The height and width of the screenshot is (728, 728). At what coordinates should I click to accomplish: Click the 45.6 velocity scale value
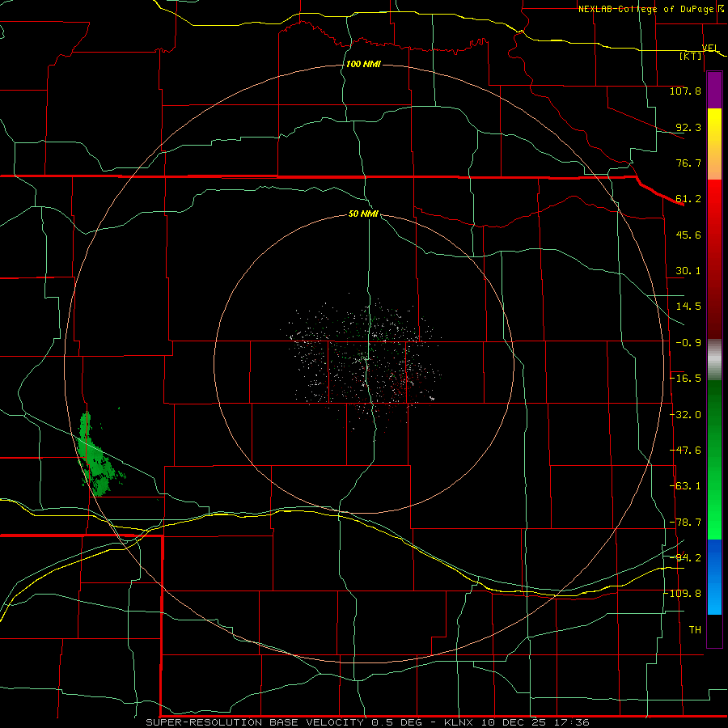click(688, 235)
